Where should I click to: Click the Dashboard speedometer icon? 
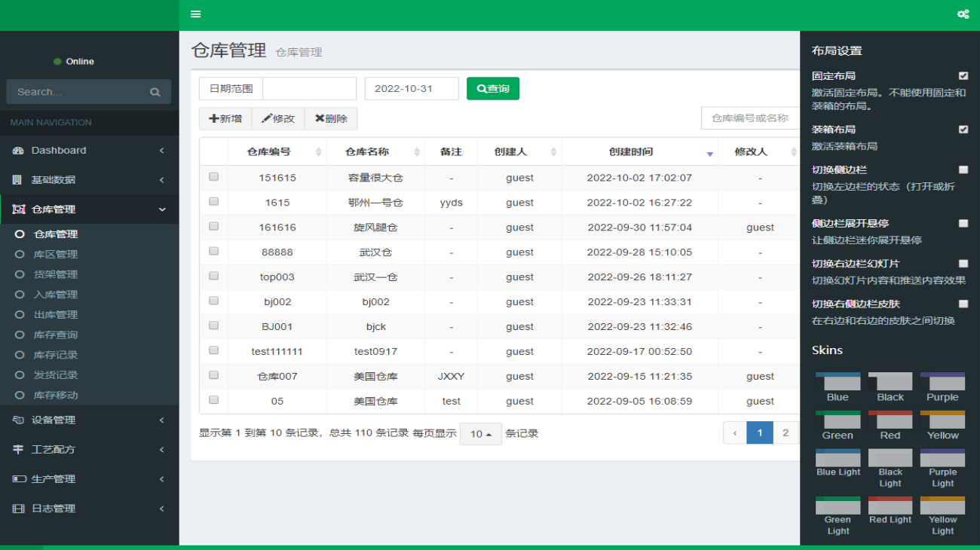pyautogui.click(x=19, y=151)
